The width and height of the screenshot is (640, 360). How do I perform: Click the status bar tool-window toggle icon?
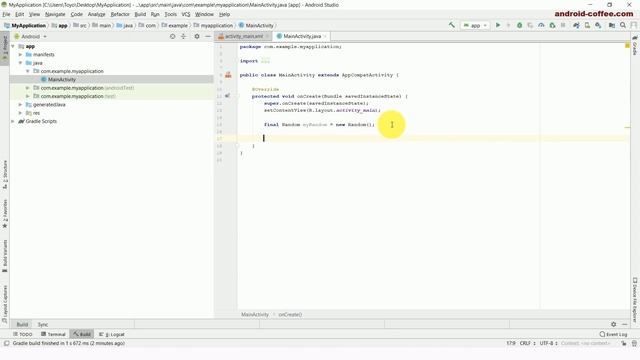6,343
